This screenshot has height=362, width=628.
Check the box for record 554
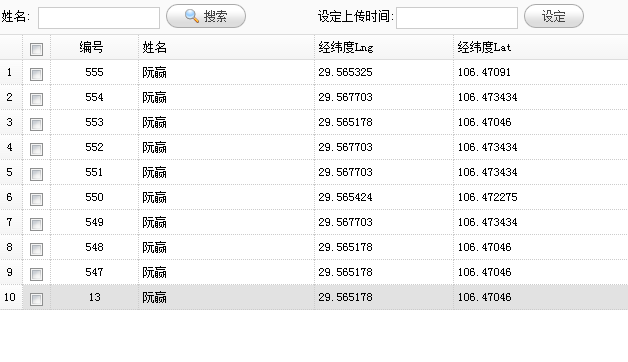[36, 99]
